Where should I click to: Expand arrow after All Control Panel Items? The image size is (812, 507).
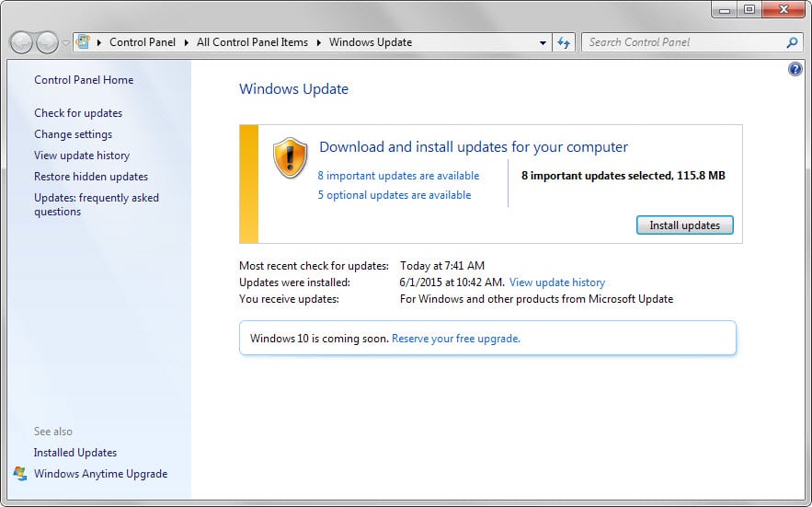click(x=318, y=42)
